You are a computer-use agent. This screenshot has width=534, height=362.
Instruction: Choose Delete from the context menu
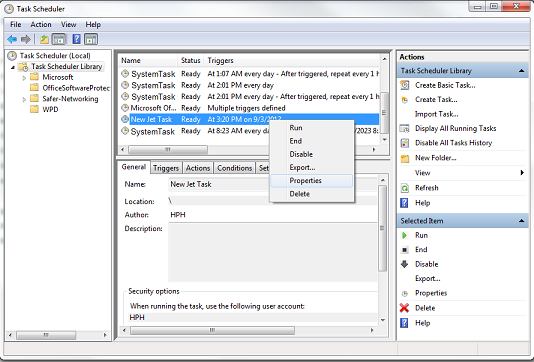pyautogui.click(x=312, y=194)
